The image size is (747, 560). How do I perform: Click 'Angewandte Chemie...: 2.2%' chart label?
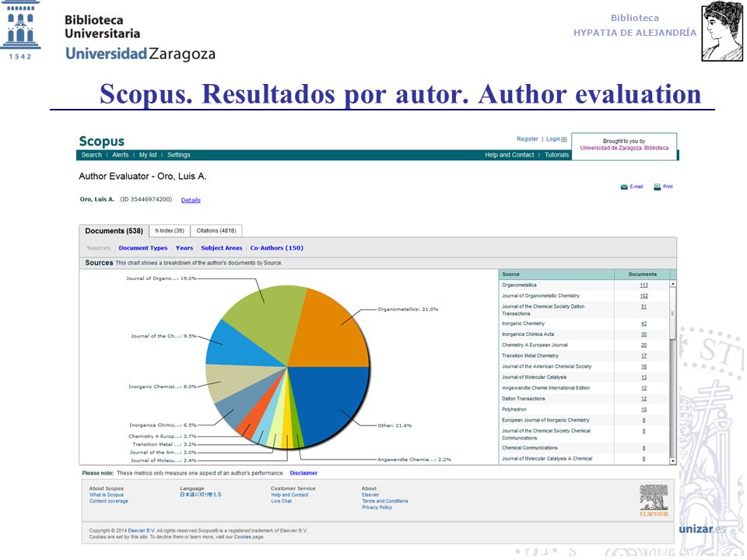(415, 460)
